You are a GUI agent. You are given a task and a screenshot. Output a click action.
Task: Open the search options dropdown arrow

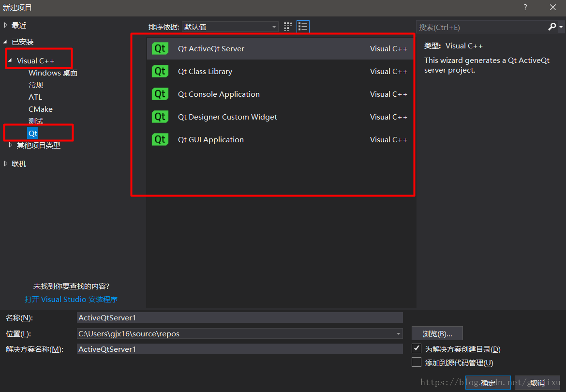pos(561,27)
